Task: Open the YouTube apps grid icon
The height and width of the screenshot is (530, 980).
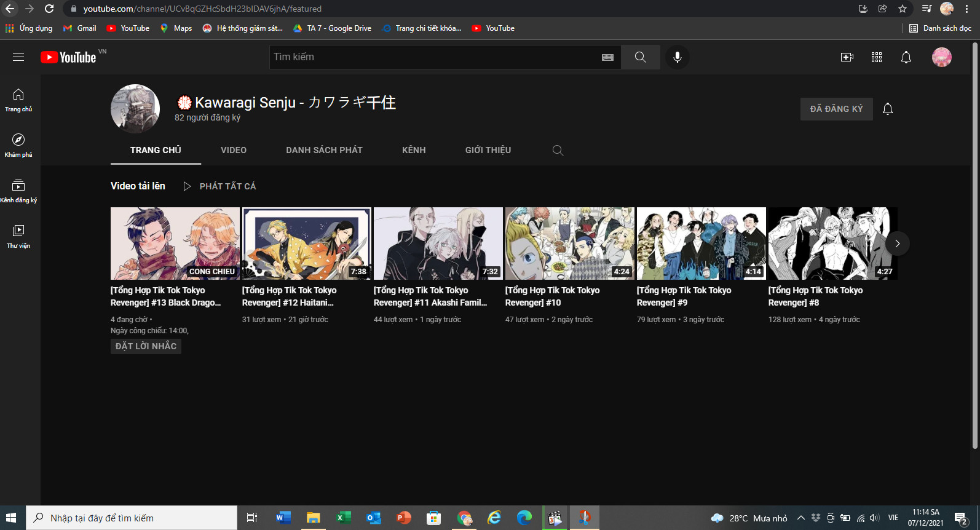Action: pos(877,57)
